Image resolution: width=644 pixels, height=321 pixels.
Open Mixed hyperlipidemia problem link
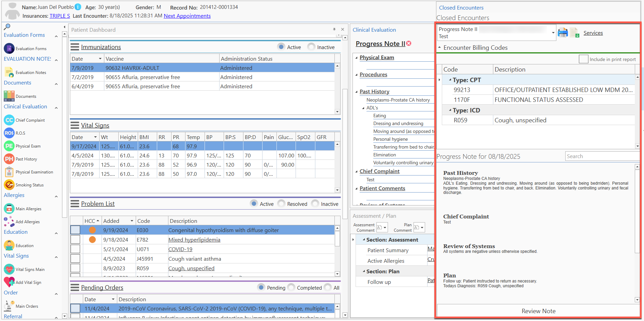[x=194, y=240]
